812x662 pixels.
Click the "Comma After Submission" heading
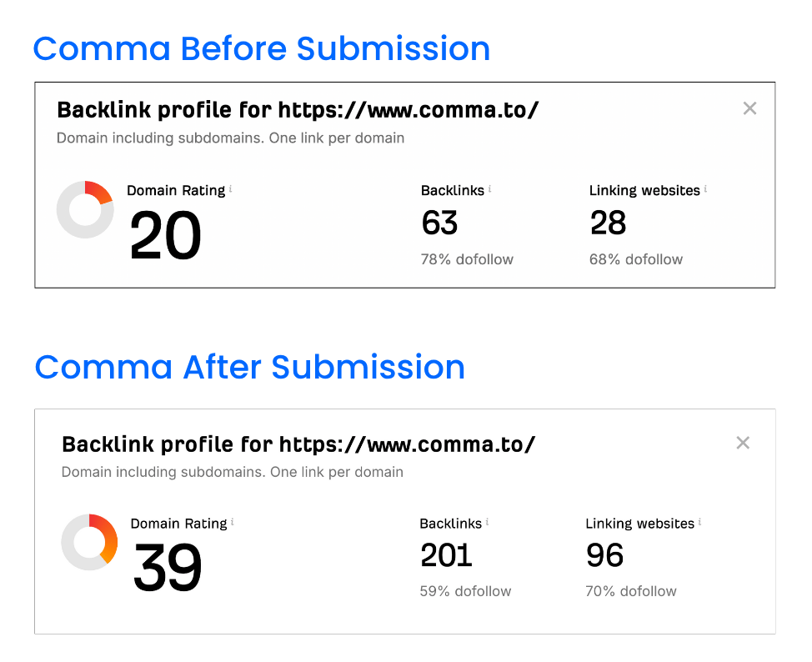point(250,367)
